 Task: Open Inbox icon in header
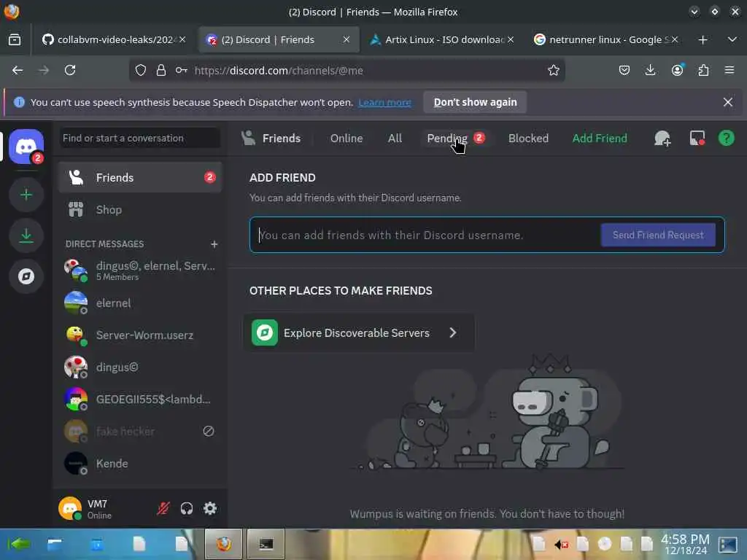pos(697,139)
